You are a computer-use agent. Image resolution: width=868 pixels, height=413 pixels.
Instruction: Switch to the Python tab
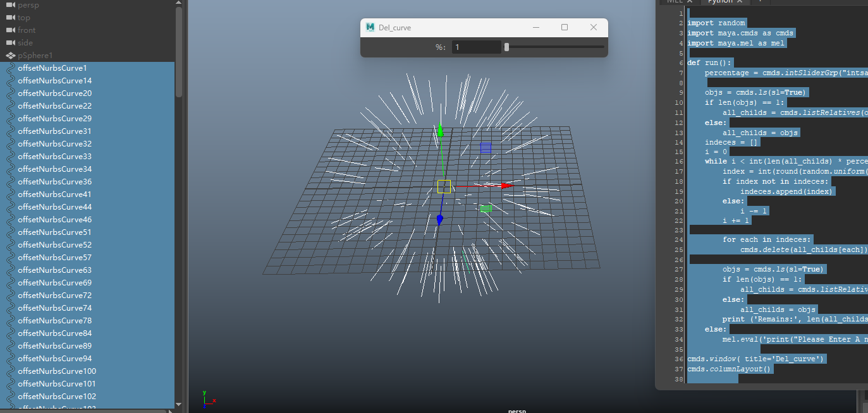tap(721, 2)
